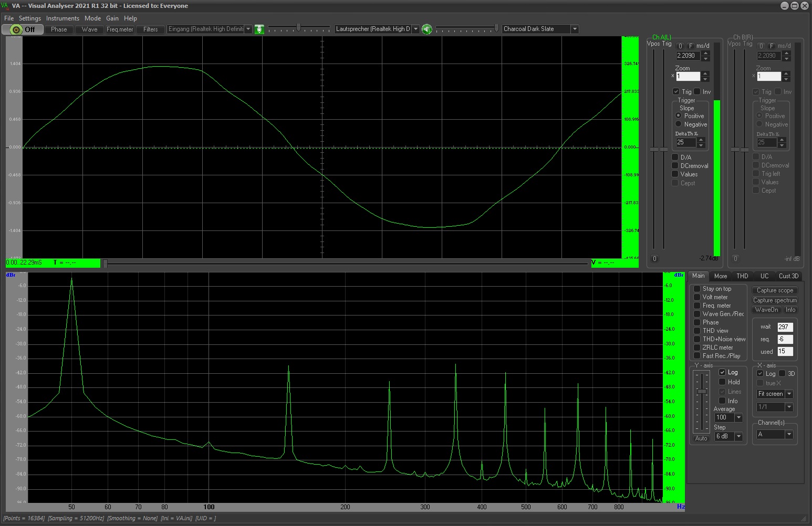The width and height of the screenshot is (812, 526).
Task: Switch to the Cust.3D tab
Action: (x=788, y=276)
